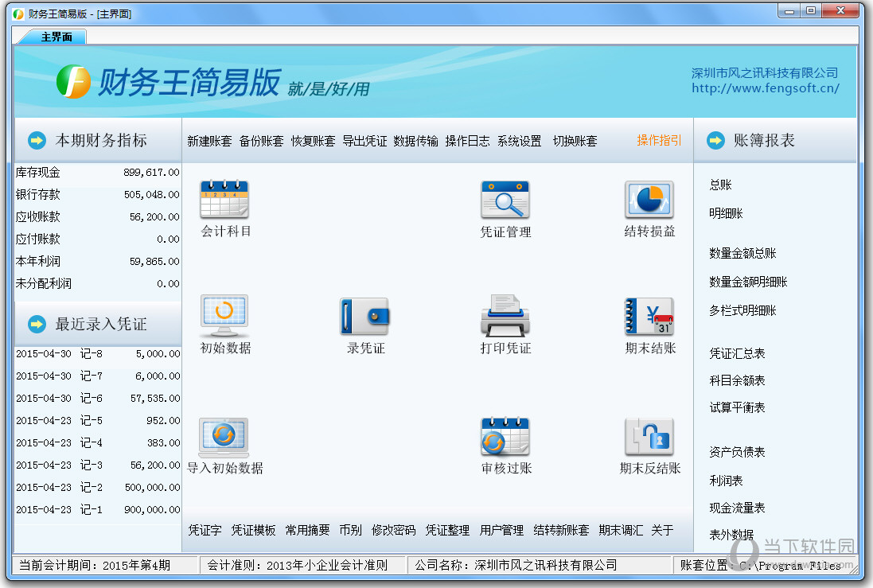Open the 资产负债表 report
The width and height of the screenshot is (873, 588).
737,452
